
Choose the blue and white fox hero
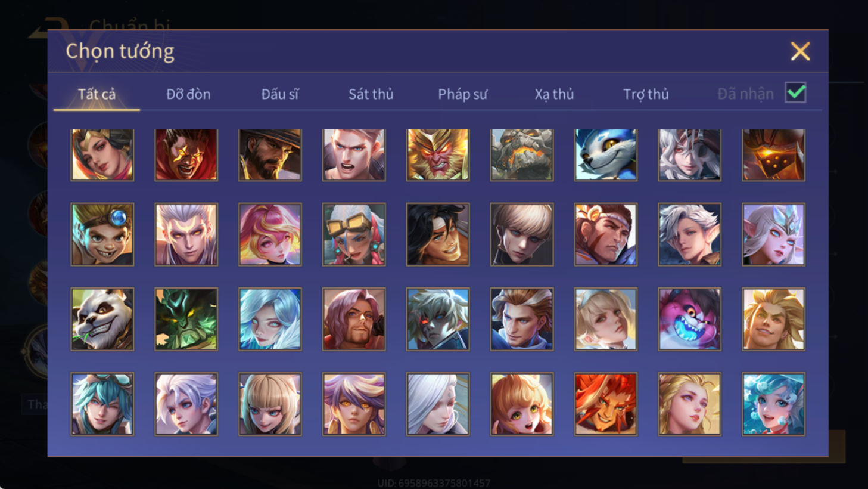click(x=606, y=155)
